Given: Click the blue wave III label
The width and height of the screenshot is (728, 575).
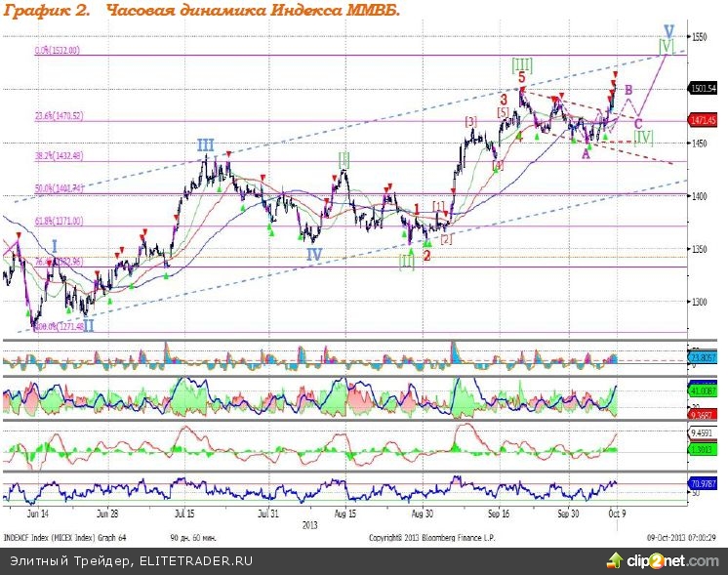Looking at the screenshot, I should 205,145.
